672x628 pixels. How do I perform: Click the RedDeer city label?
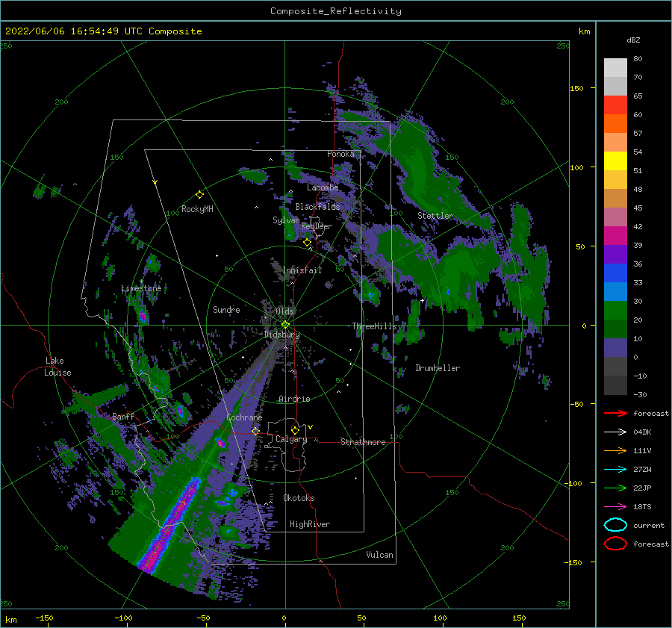pos(317,226)
